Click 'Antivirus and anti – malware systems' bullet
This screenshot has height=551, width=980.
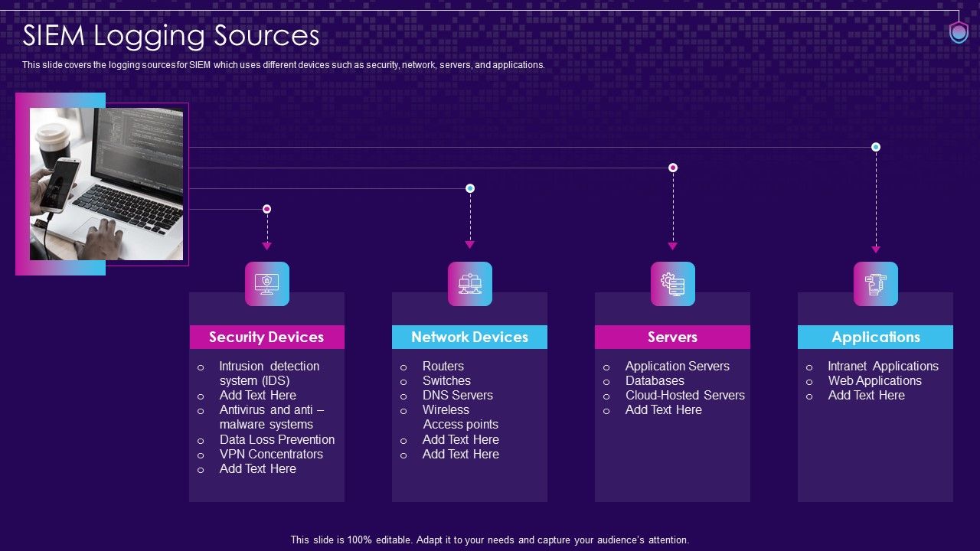pos(271,417)
